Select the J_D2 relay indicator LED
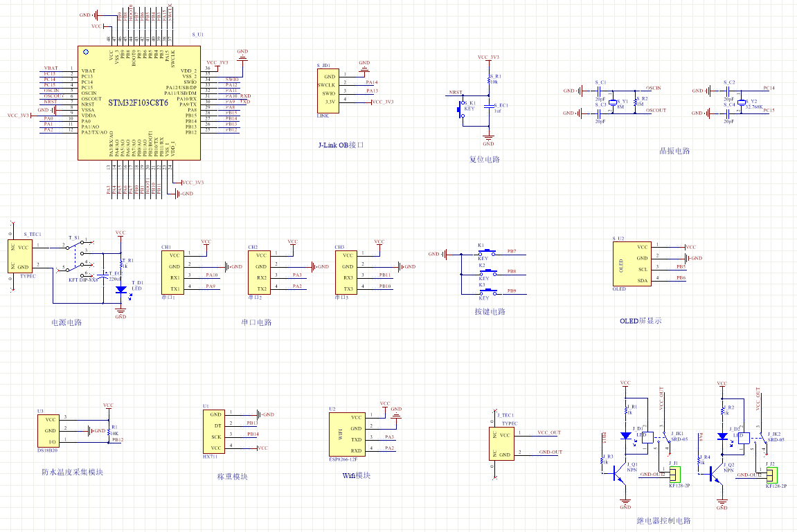 tap(722, 437)
